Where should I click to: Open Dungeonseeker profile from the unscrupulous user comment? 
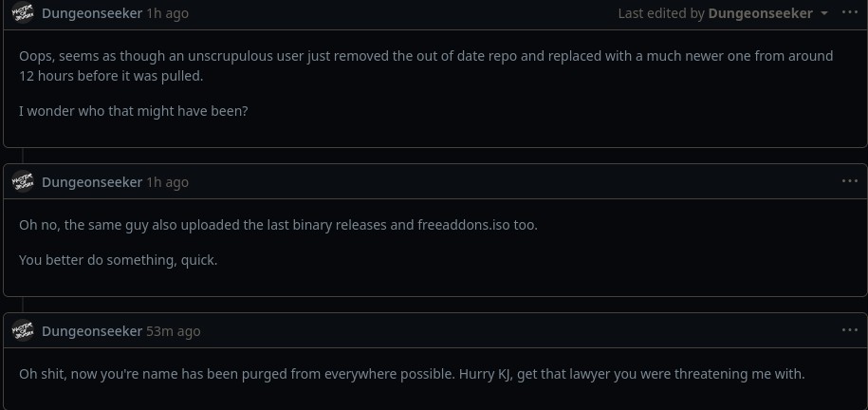tap(92, 13)
